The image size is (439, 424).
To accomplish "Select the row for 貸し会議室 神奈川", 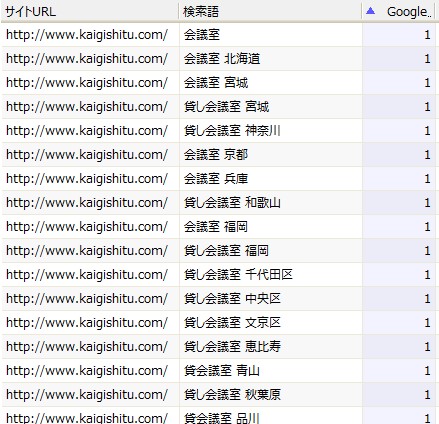I will (x=218, y=131).
